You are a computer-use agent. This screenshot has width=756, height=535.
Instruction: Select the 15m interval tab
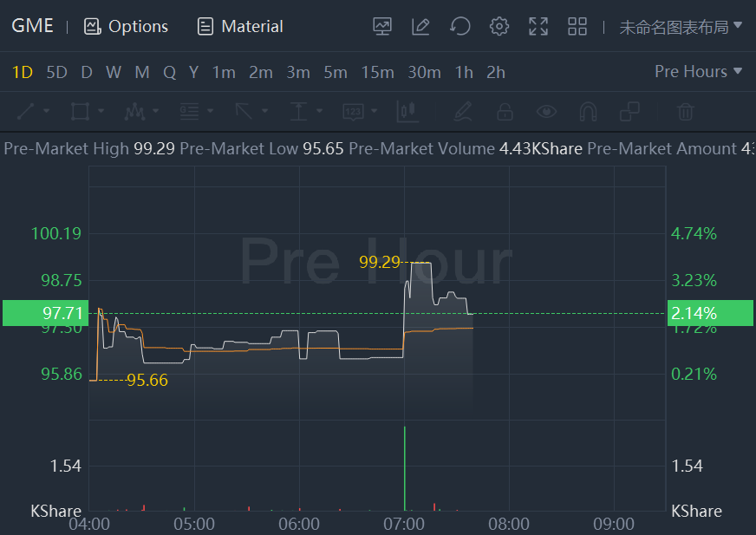[x=377, y=72]
